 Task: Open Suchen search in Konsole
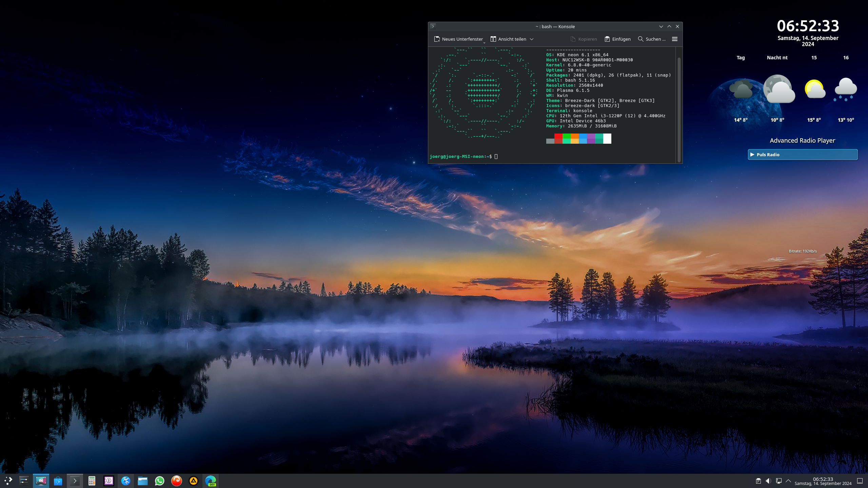point(652,39)
